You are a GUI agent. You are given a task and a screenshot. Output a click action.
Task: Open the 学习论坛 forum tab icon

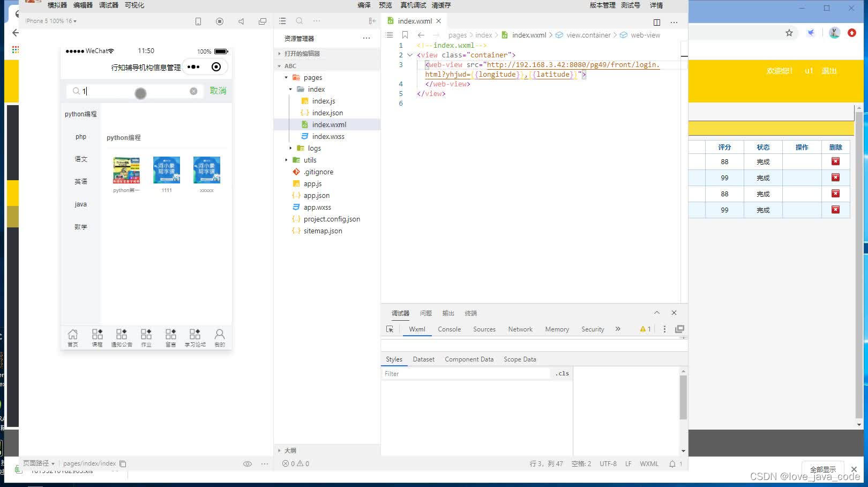coord(195,338)
